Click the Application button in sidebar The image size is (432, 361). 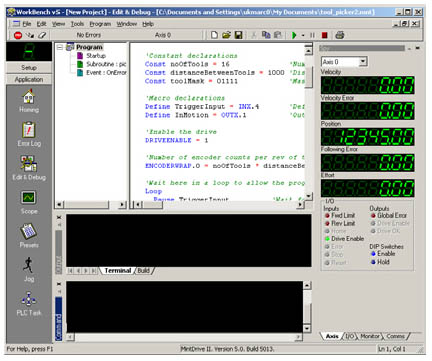(x=29, y=79)
